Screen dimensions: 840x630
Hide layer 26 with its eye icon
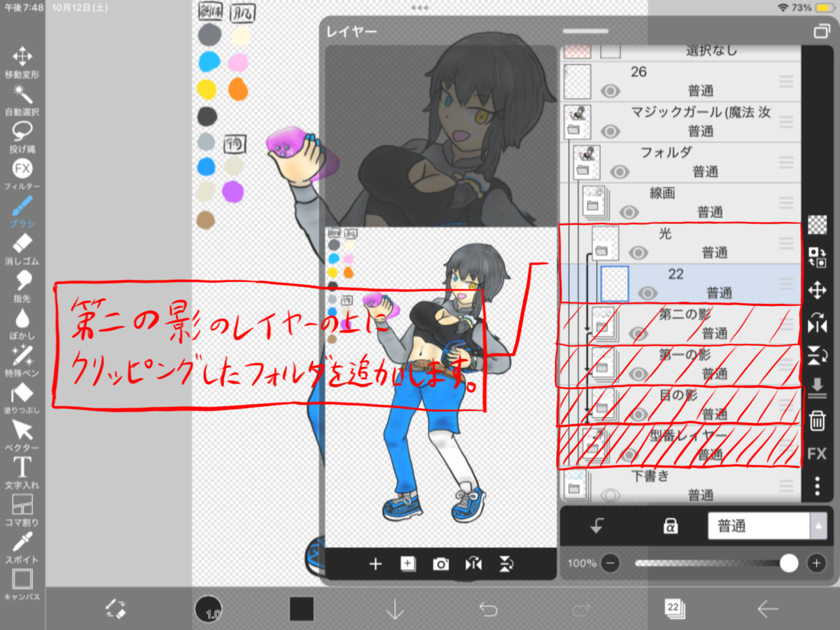[611, 90]
